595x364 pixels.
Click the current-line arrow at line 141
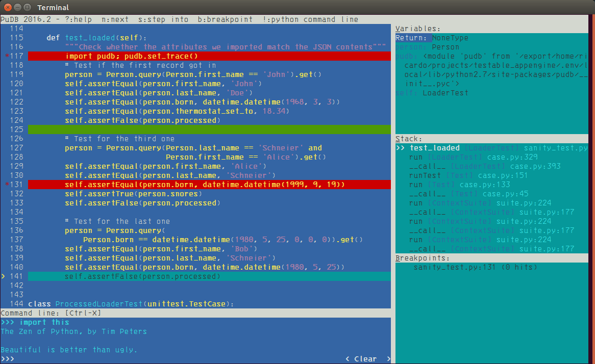pos(4,276)
